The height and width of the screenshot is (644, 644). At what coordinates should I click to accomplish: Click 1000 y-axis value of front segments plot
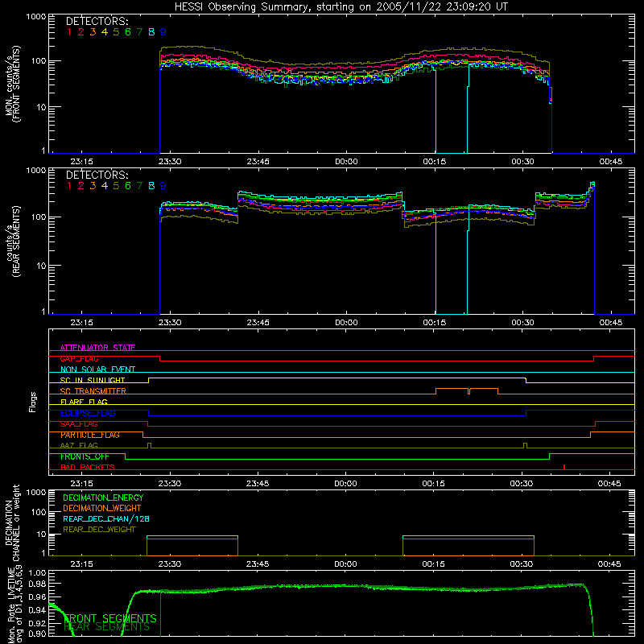[x=35, y=17]
